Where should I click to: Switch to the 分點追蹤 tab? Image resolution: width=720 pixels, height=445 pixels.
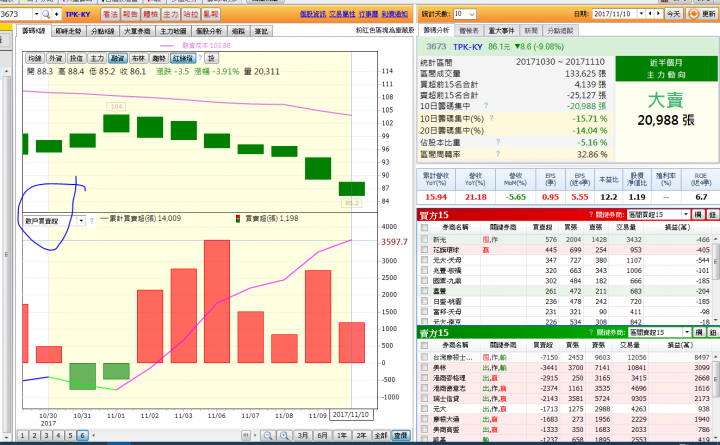(560, 31)
